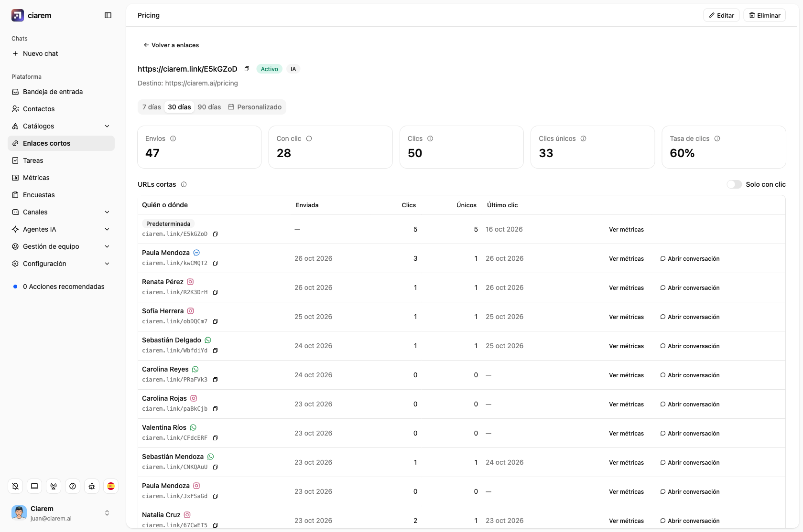This screenshot has width=803, height=532.
Task: Open the bug report icon
Action: (92, 486)
